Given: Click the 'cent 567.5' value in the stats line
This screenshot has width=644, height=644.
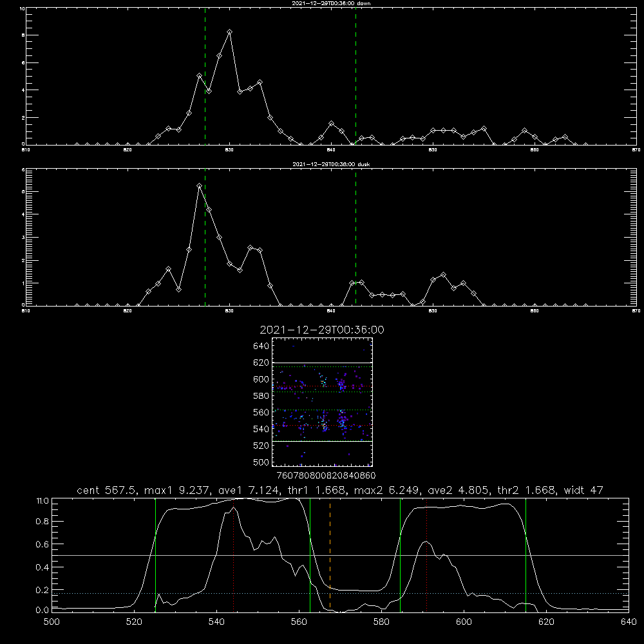Looking at the screenshot, I should point(107,490).
